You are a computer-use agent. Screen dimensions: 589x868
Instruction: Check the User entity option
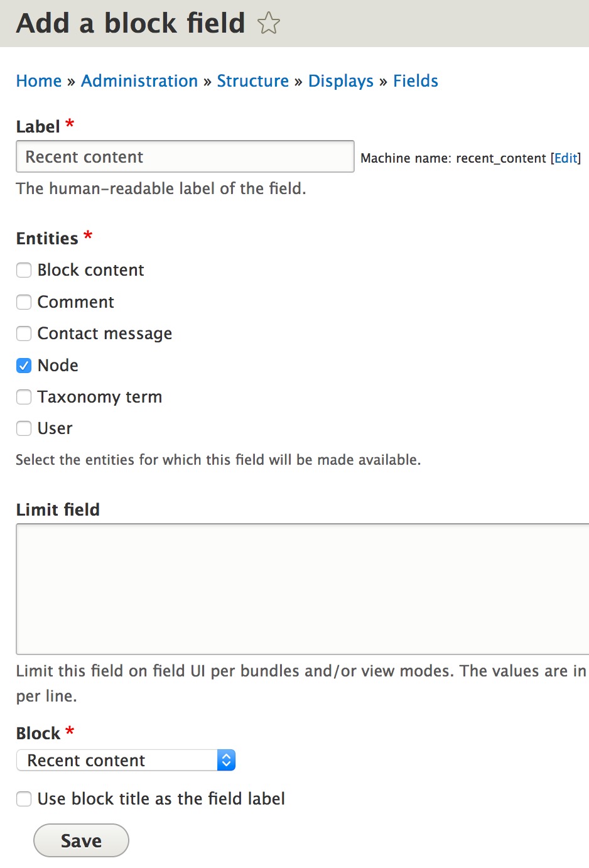[x=23, y=428]
